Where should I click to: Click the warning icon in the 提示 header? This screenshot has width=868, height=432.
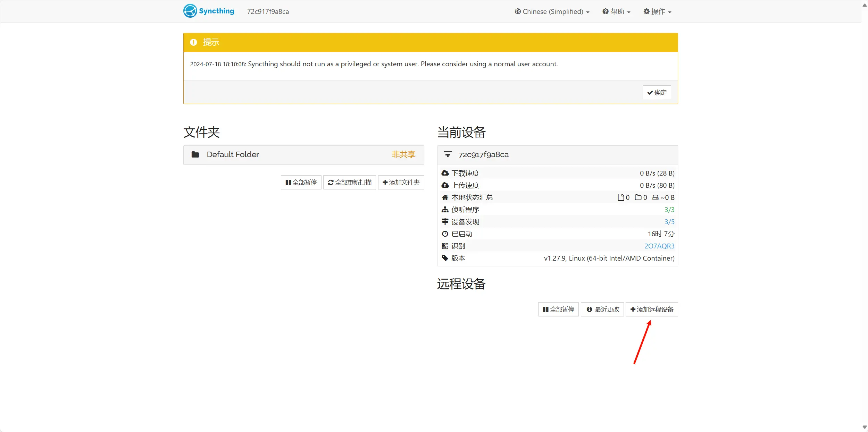(x=193, y=42)
